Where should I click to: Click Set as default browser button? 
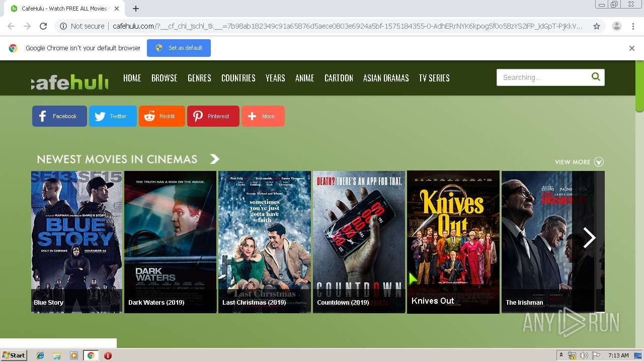[179, 48]
